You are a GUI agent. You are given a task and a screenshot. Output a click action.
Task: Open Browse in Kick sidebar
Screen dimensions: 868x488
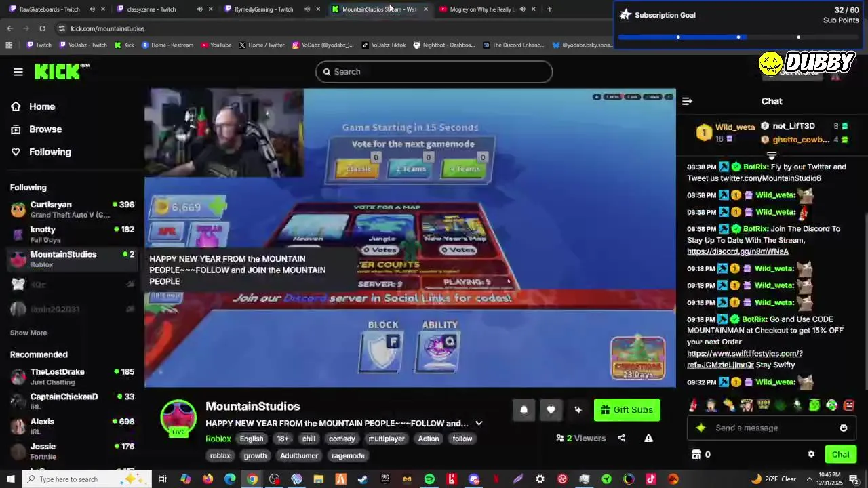45,129
